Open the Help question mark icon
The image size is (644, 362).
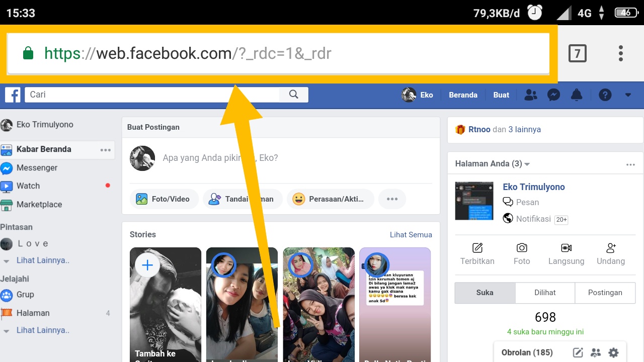tap(605, 95)
